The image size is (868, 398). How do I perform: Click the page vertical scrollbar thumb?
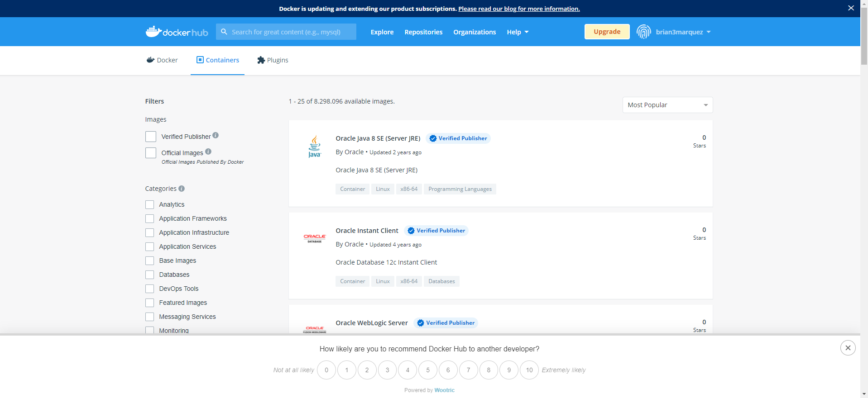[864, 36]
